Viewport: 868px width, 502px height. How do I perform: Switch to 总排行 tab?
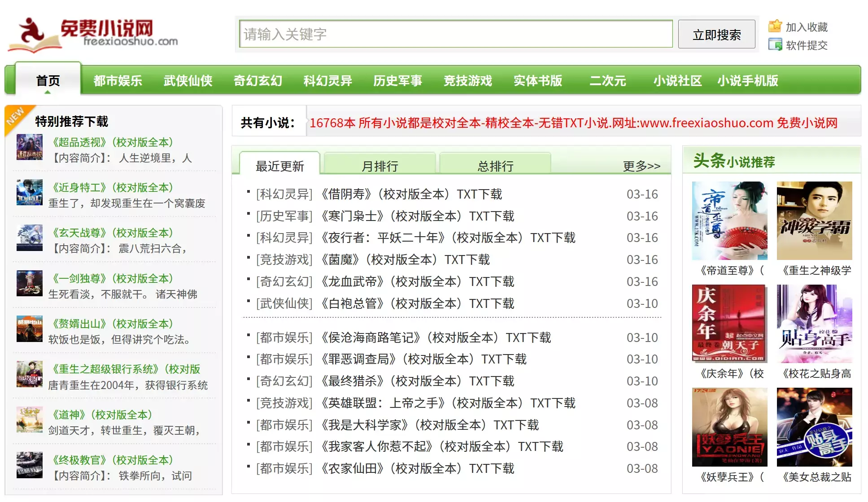pyautogui.click(x=495, y=166)
